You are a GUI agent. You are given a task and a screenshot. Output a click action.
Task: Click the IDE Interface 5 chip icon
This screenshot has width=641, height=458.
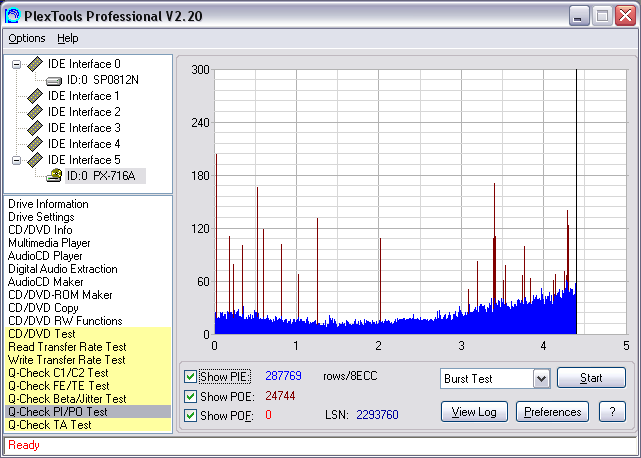coord(35,159)
